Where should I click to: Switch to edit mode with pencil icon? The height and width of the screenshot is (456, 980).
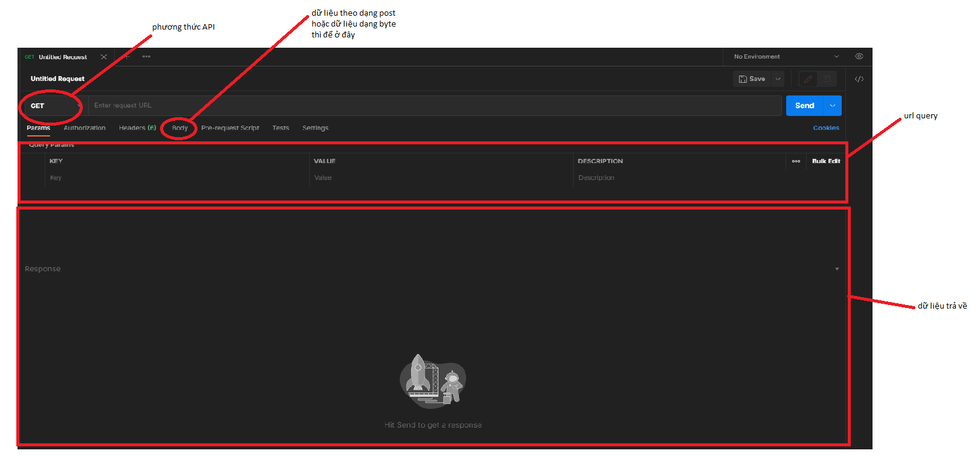[x=808, y=79]
